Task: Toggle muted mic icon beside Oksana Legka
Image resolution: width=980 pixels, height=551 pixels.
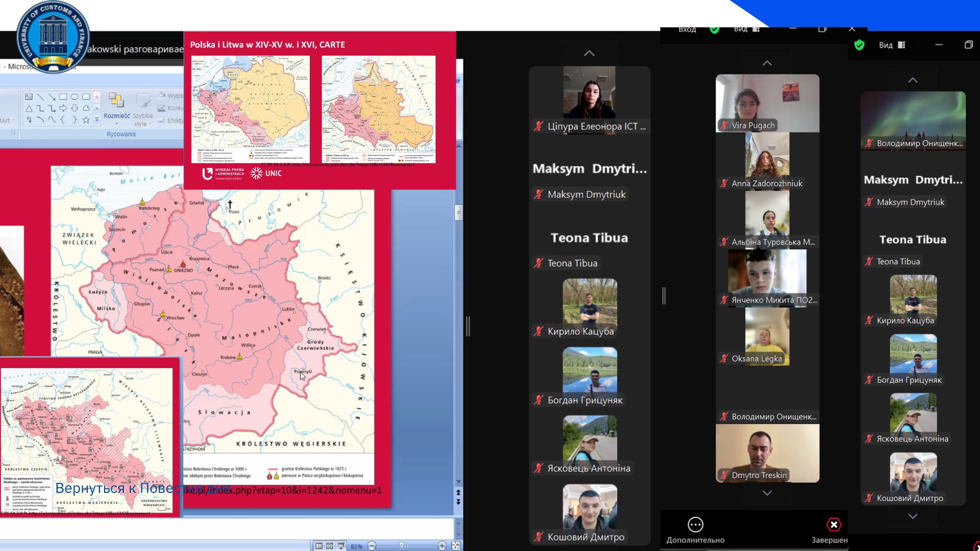Action: 724,359
